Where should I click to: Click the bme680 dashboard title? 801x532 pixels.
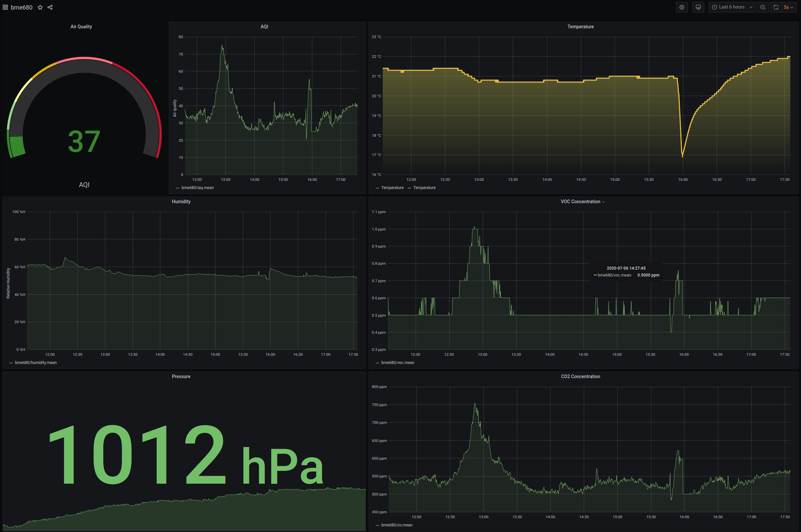point(22,7)
